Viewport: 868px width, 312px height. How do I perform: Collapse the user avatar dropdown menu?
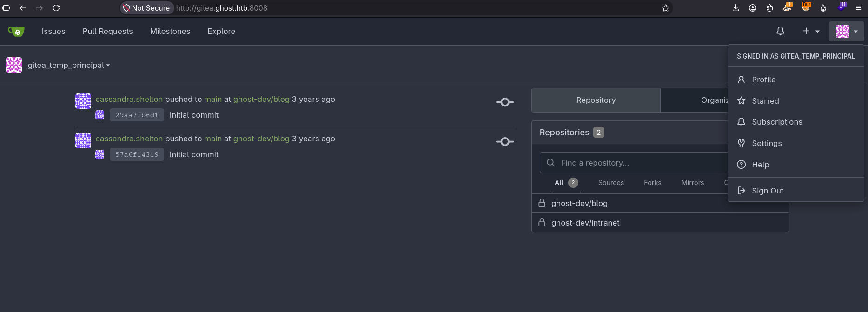pos(847,31)
